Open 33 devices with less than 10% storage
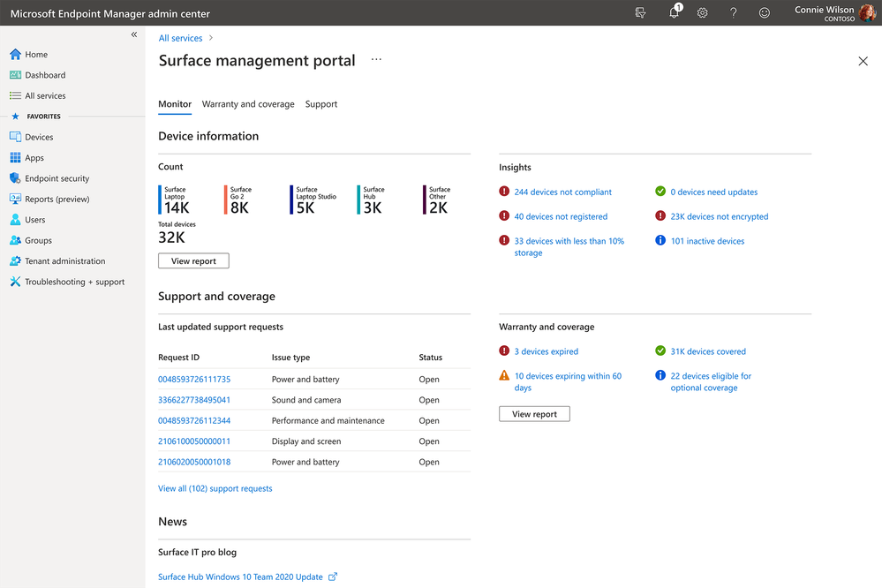This screenshot has width=882, height=588. click(x=569, y=246)
